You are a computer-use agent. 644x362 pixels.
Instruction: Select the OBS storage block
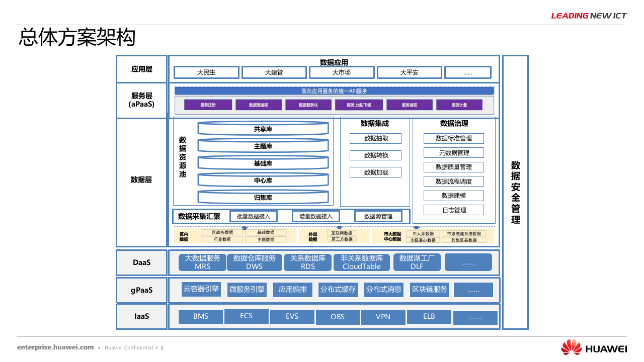[x=338, y=317]
